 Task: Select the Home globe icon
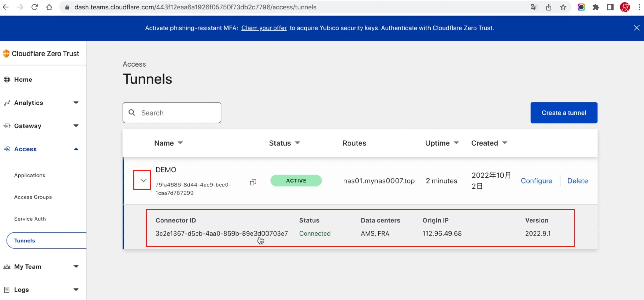7,79
